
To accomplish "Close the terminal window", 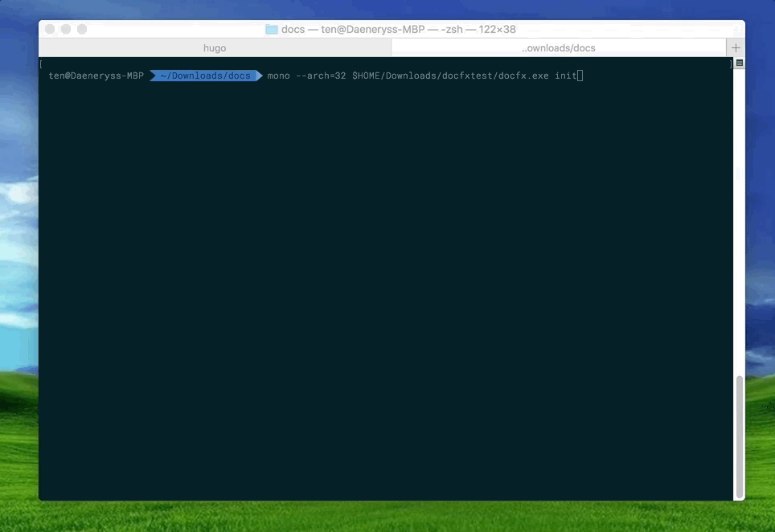I will tap(50, 29).
